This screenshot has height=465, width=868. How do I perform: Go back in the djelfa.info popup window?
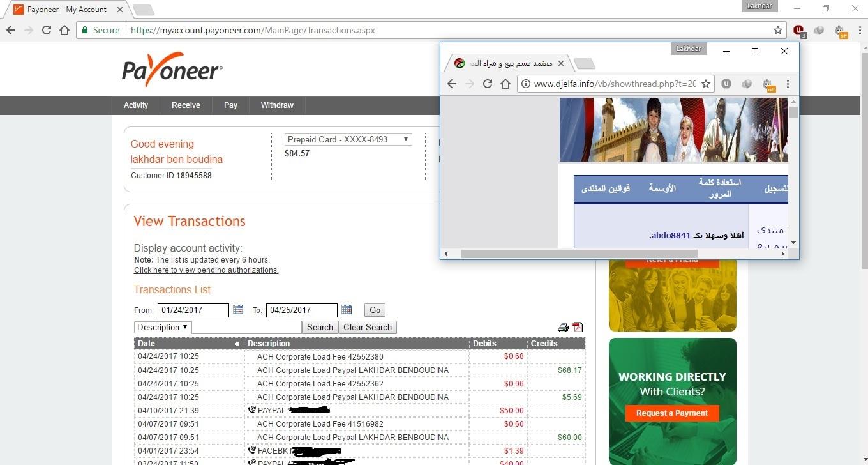(x=451, y=84)
